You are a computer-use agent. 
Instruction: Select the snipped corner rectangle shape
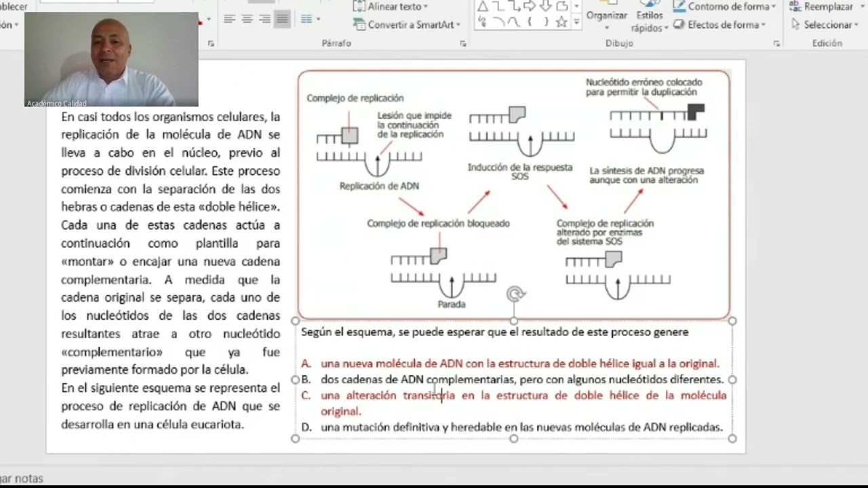(561, 7)
